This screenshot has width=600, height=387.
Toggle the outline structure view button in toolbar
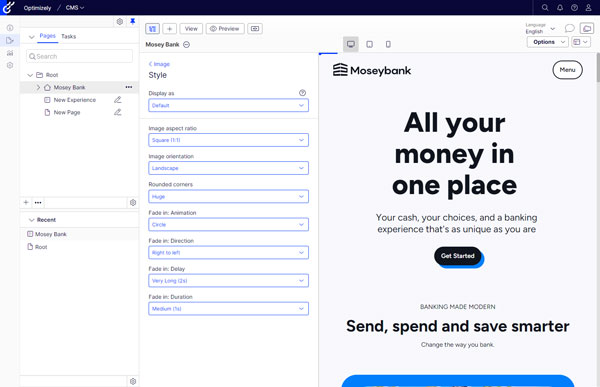[152, 29]
